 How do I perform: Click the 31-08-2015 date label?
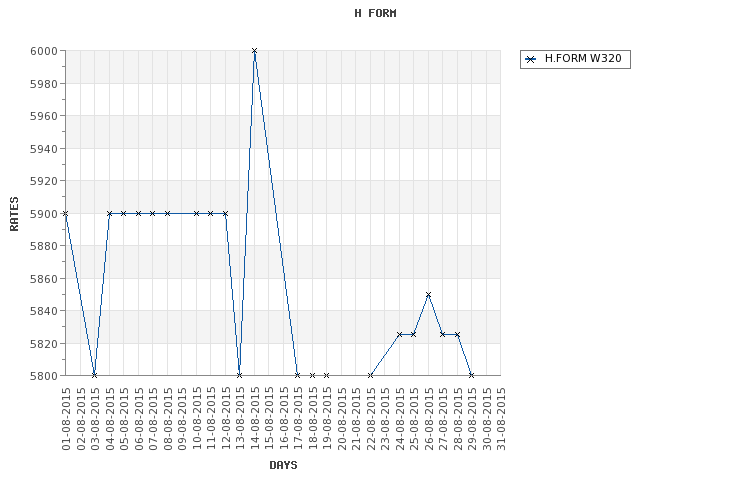tap(501, 419)
